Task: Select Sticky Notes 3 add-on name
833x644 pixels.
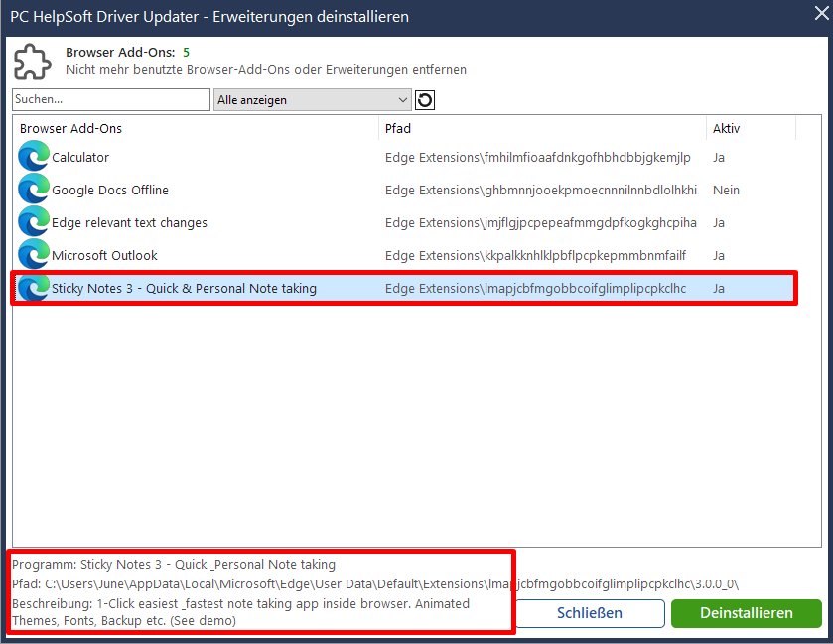Action: 184,289
